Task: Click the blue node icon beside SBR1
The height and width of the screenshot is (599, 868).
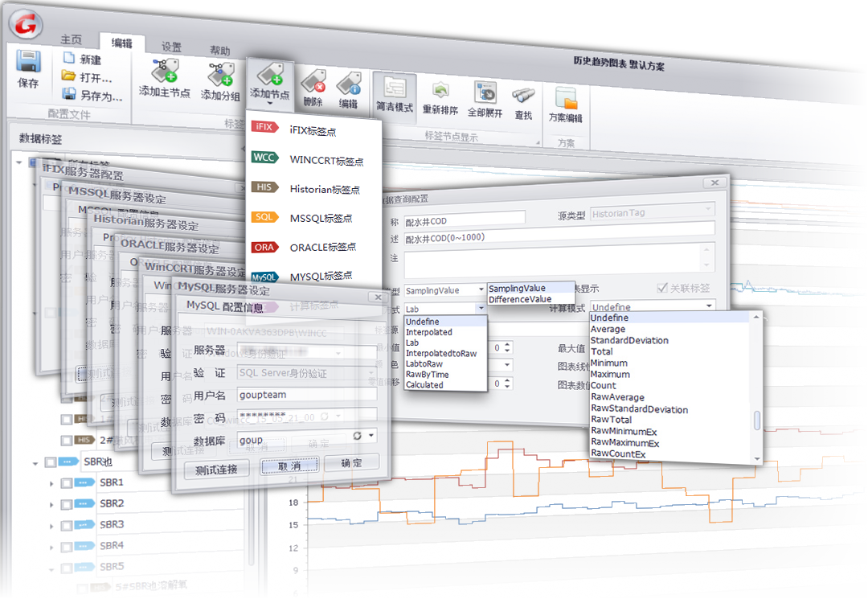Action: [84, 482]
